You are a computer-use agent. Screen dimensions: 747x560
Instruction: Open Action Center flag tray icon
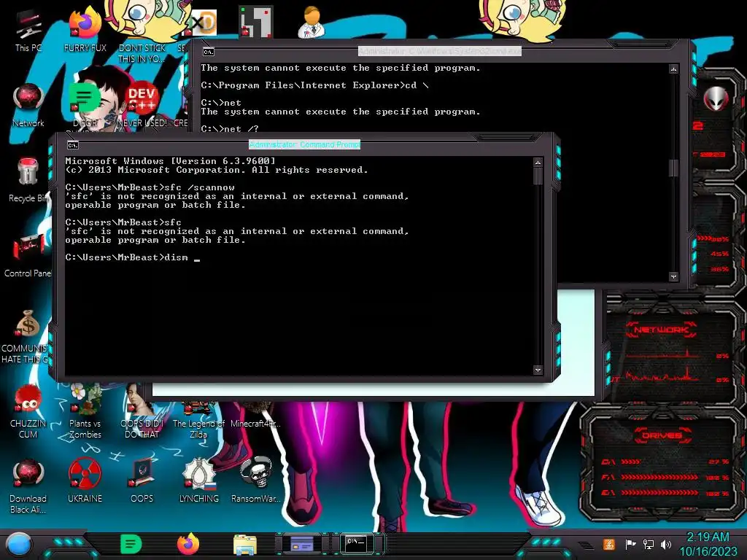(x=630, y=544)
